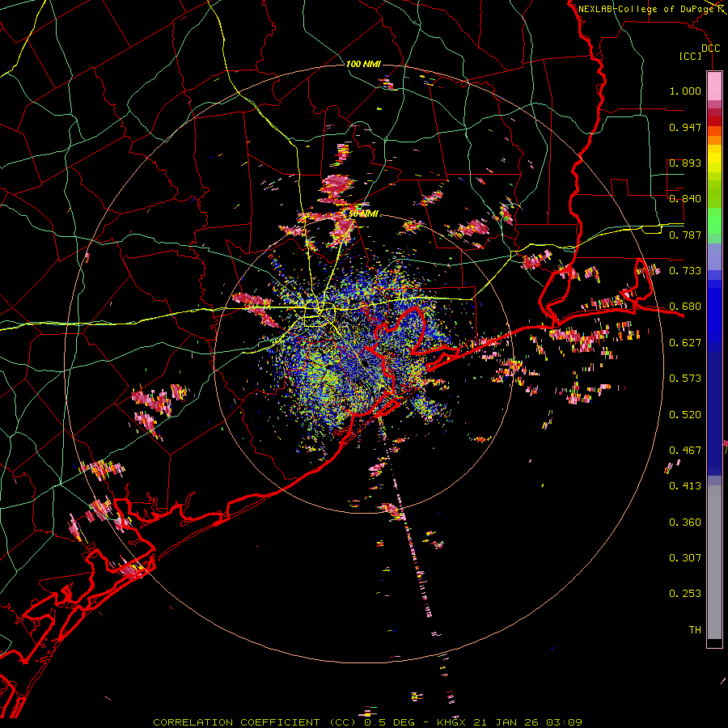Click the 0.307 legend value
The width and height of the screenshot is (728, 728).
coord(685,558)
